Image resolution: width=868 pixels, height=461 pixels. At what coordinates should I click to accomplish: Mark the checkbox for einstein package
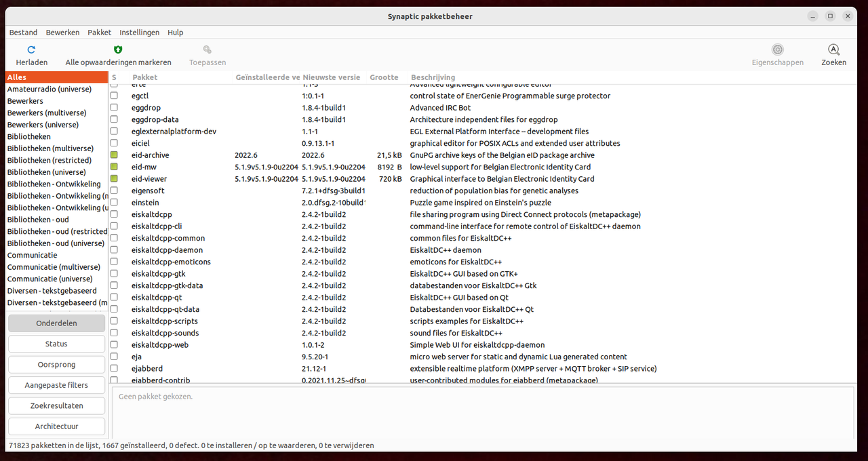[114, 203]
